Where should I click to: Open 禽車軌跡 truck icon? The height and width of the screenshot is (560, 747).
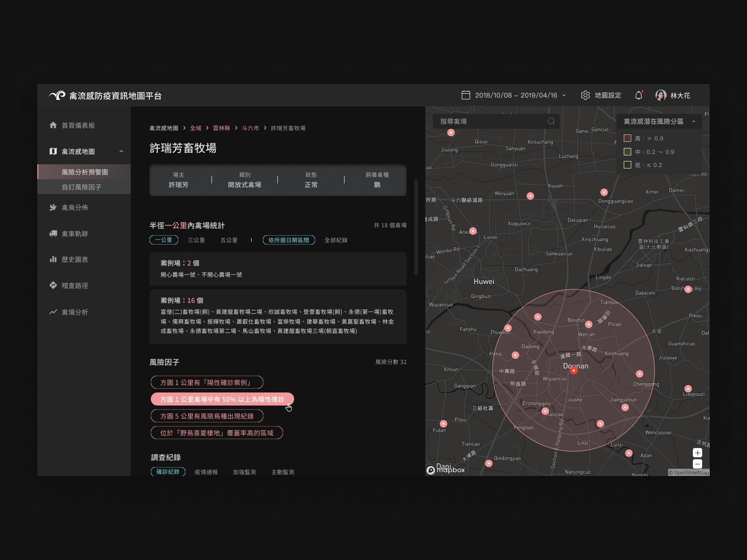click(53, 233)
